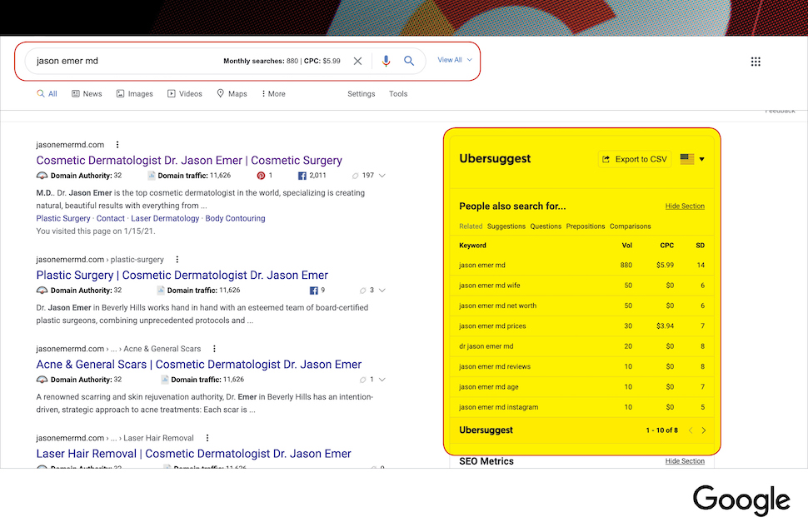This screenshot has height=532, width=808.
Task: Click the keyword row dr jason emer md
Action: pyautogui.click(x=581, y=346)
